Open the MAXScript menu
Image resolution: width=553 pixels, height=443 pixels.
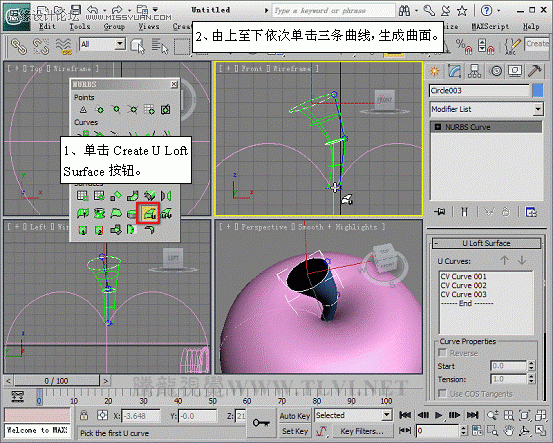tap(490, 26)
